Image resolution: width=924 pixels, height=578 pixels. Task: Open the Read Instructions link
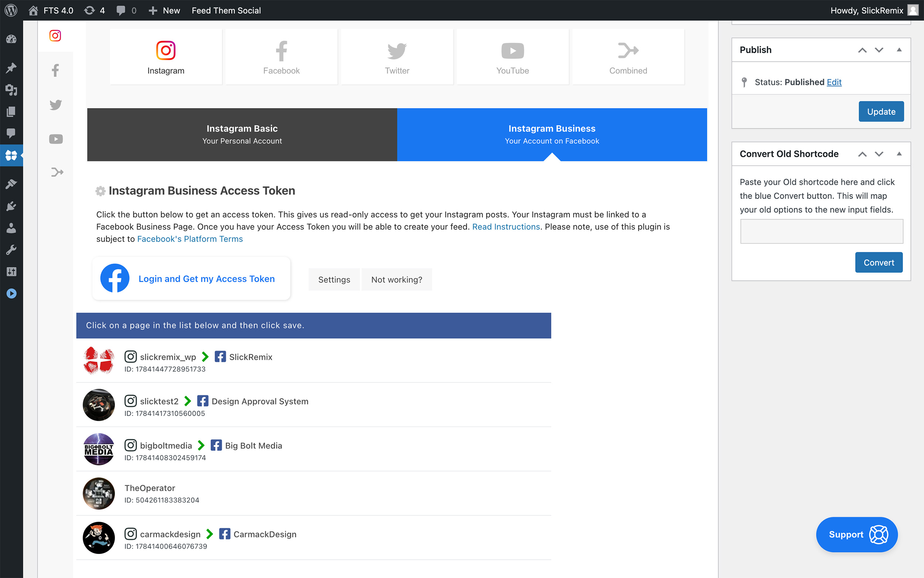click(506, 227)
